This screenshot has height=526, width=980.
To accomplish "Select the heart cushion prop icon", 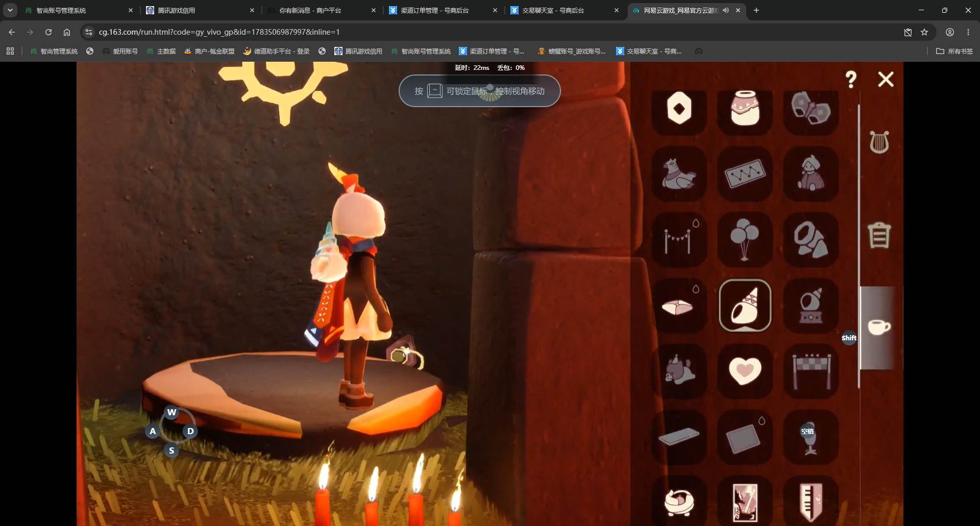I will pyautogui.click(x=745, y=371).
